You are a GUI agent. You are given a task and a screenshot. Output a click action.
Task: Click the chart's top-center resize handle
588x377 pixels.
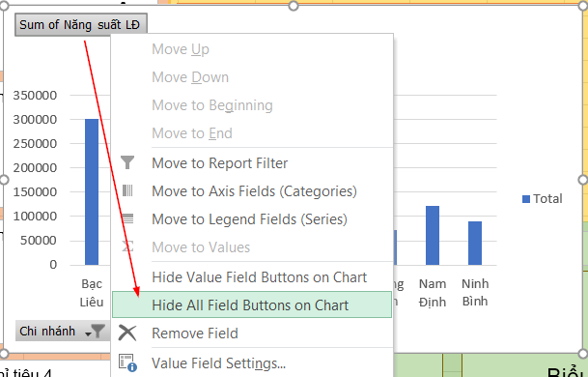pos(294,6)
